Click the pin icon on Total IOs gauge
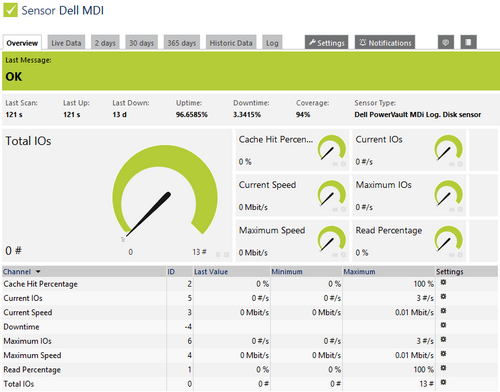The width and height of the screenshot is (500, 392). point(218,255)
